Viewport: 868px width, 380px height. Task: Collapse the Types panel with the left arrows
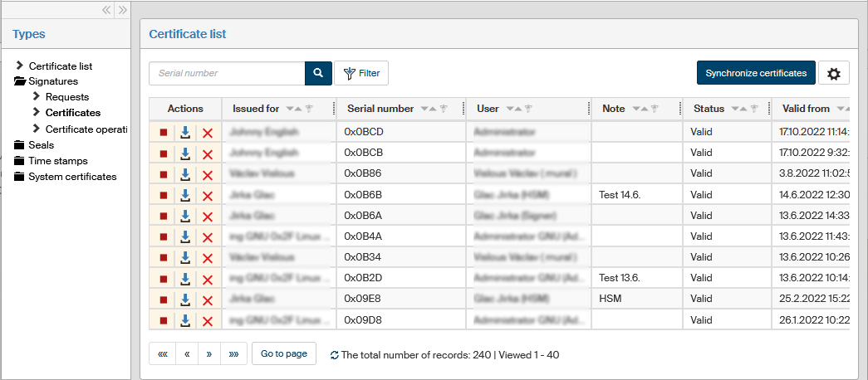pos(106,10)
